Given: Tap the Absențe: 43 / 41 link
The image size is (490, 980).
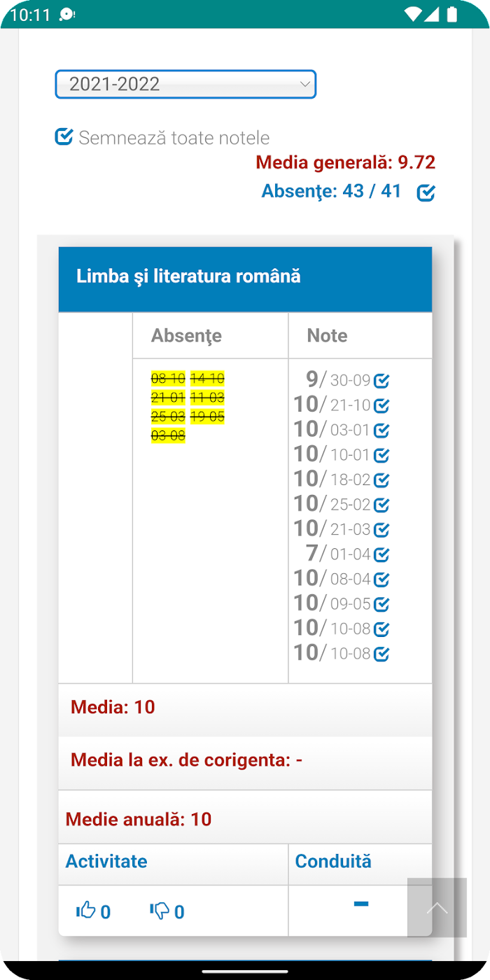Looking at the screenshot, I should click(331, 191).
